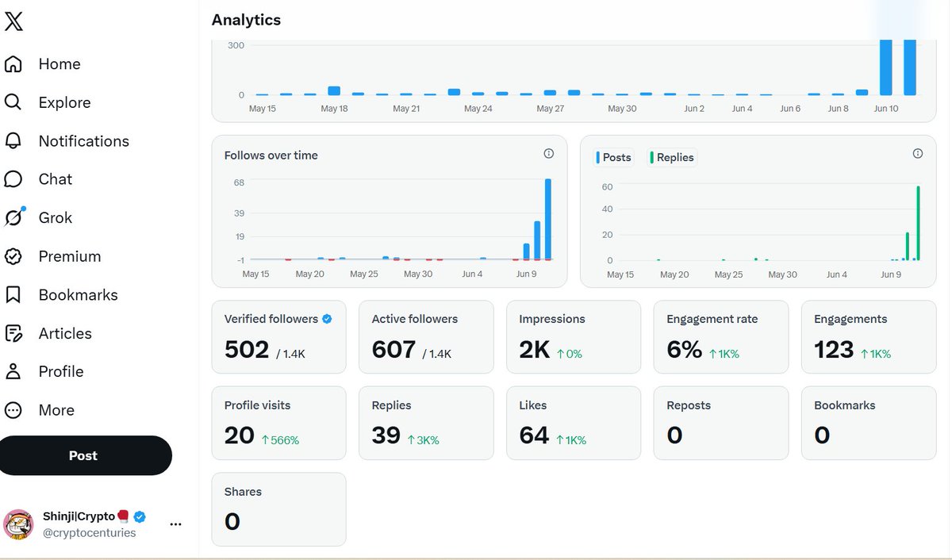
Task: Click the More circle icon
Action: [13, 410]
